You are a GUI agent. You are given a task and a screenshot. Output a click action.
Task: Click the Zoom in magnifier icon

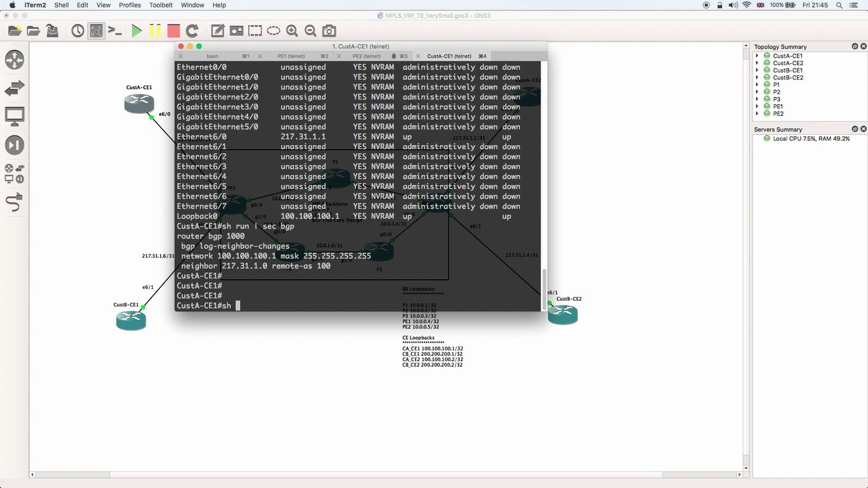292,30
